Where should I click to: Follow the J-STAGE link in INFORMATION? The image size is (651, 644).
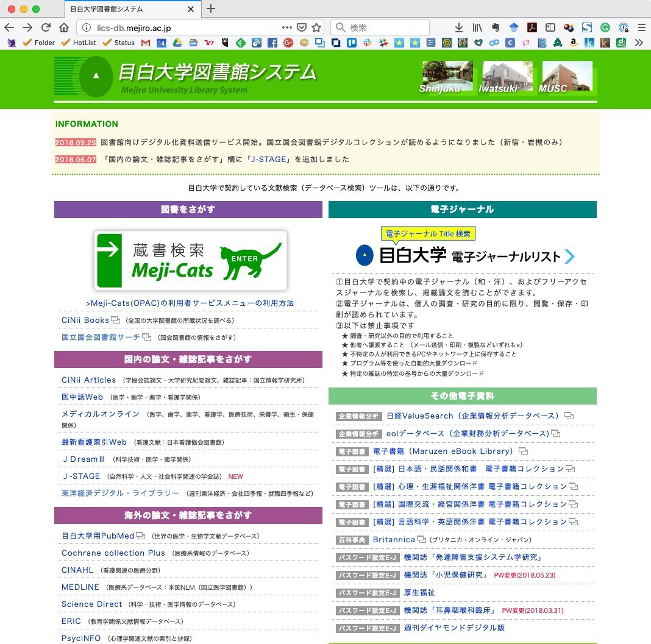click(x=269, y=160)
